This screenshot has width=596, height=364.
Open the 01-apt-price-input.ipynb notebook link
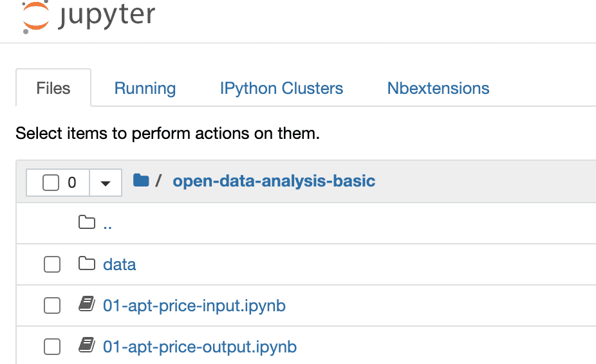[194, 305]
